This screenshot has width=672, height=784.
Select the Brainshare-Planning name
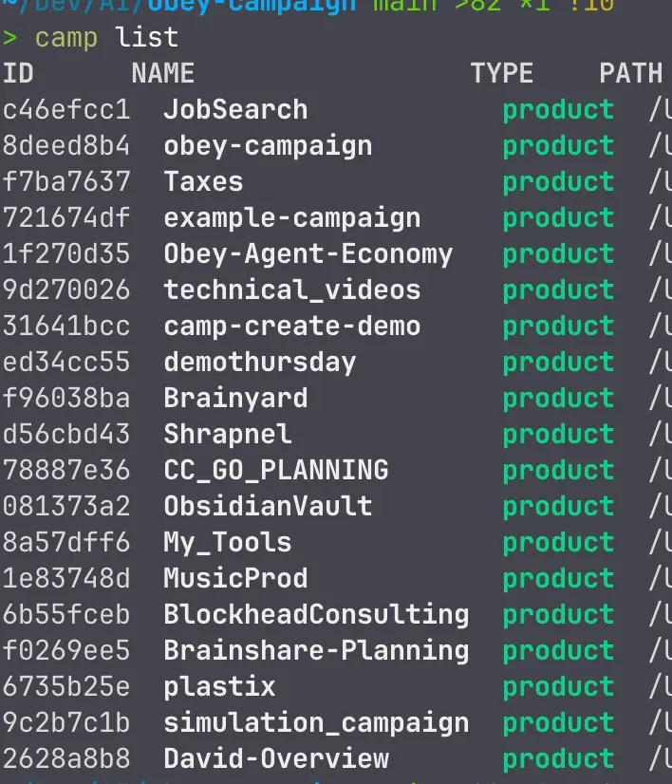(x=316, y=651)
